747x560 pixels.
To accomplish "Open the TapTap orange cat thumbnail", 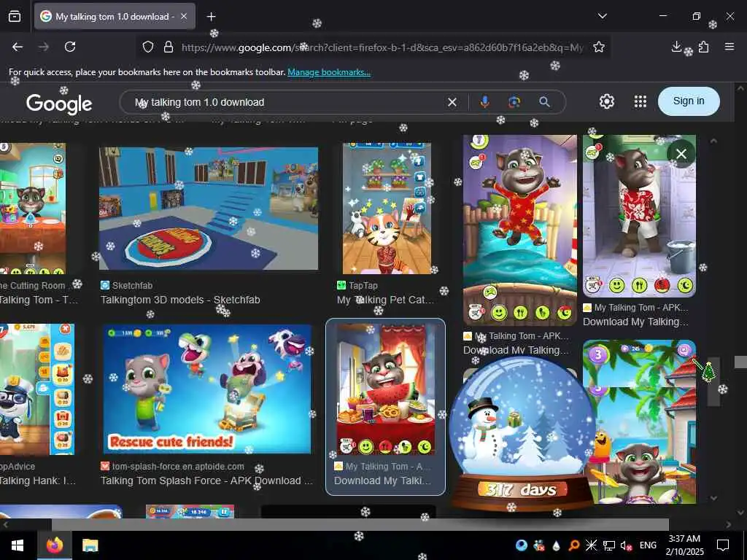I will [387, 208].
